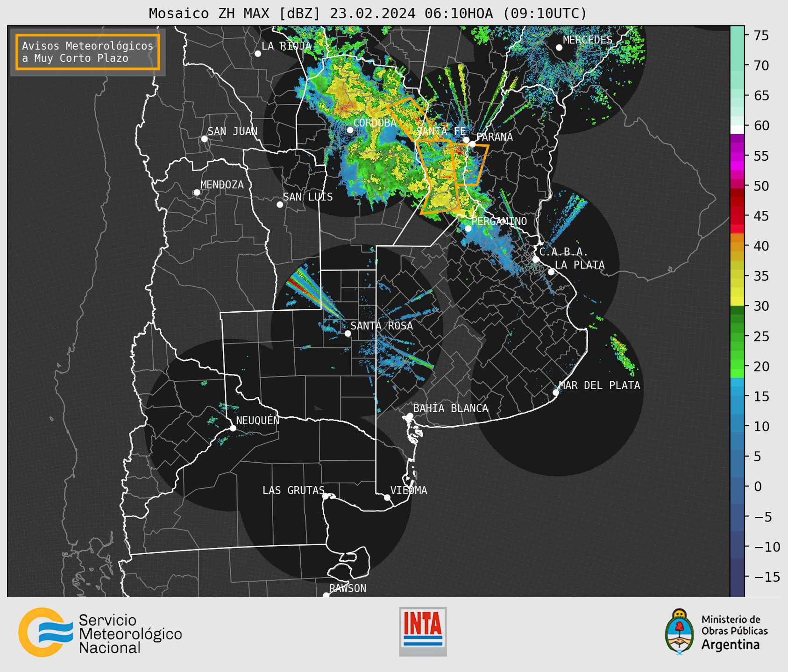Click the colorbar tick label 75
Screen dimensions: 788x672
click(x=761, y=36)
